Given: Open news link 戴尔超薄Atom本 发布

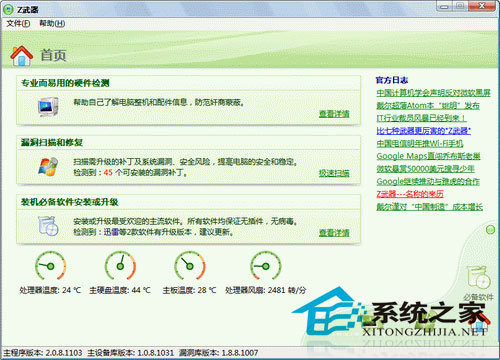Looking at the screenshot, I should [x=428, y=106].
